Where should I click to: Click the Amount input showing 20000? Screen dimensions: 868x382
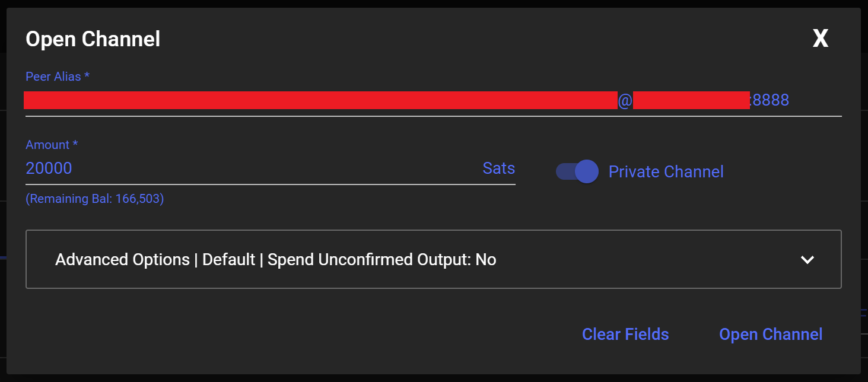(x=49, y=168)
